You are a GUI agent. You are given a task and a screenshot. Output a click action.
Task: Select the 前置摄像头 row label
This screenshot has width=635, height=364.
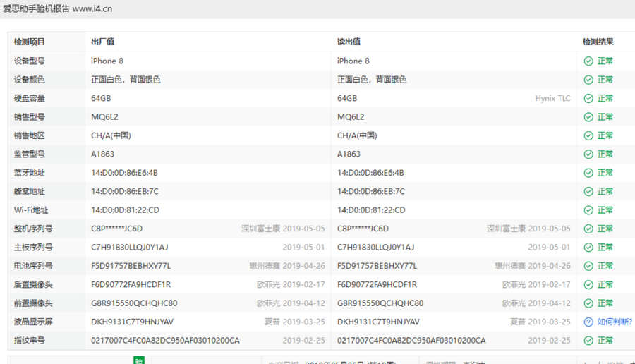coord(33,303)
